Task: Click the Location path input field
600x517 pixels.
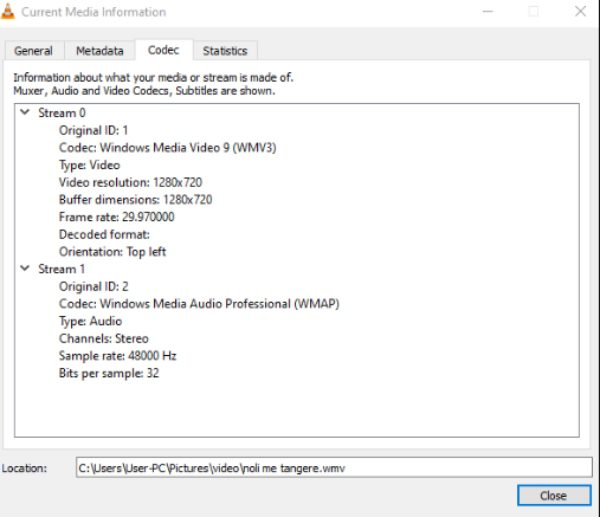Action: (x=334, y=468)
